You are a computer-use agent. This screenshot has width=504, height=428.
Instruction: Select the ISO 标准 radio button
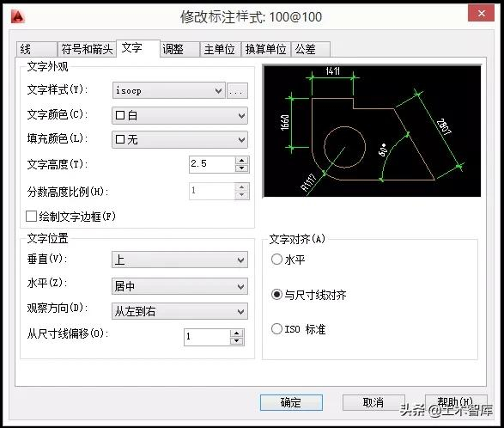pyautogui.click(x=276, y=329)
